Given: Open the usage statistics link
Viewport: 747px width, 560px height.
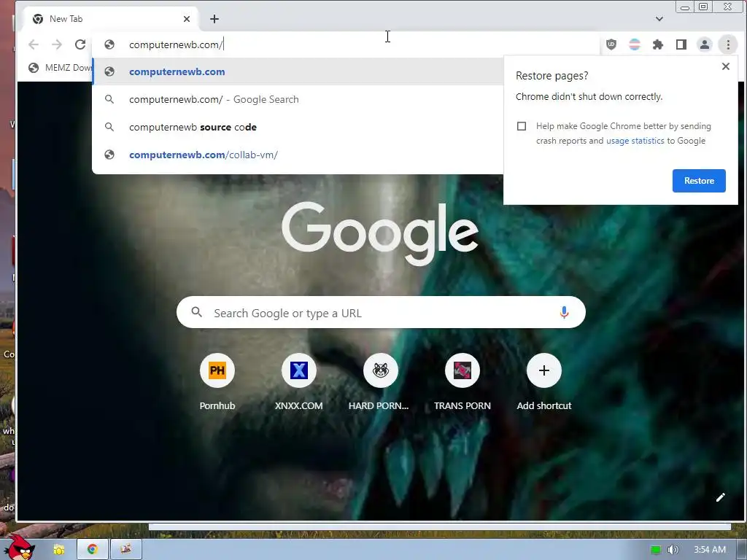Looking at the screenshot, I should click(635, 141).
